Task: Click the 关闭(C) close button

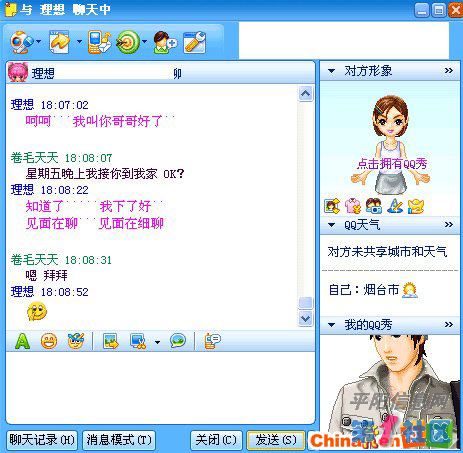Action: (x=216, y=440)
